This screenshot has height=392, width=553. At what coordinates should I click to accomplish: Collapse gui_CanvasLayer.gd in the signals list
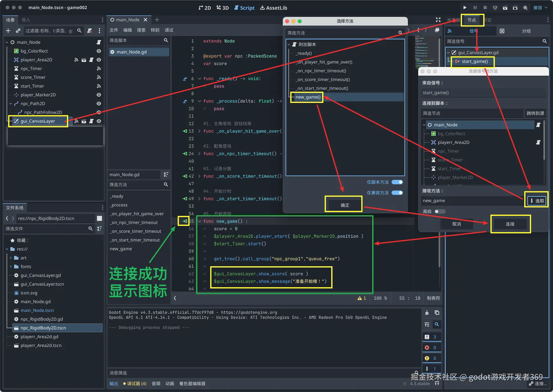tap(448, 53)
